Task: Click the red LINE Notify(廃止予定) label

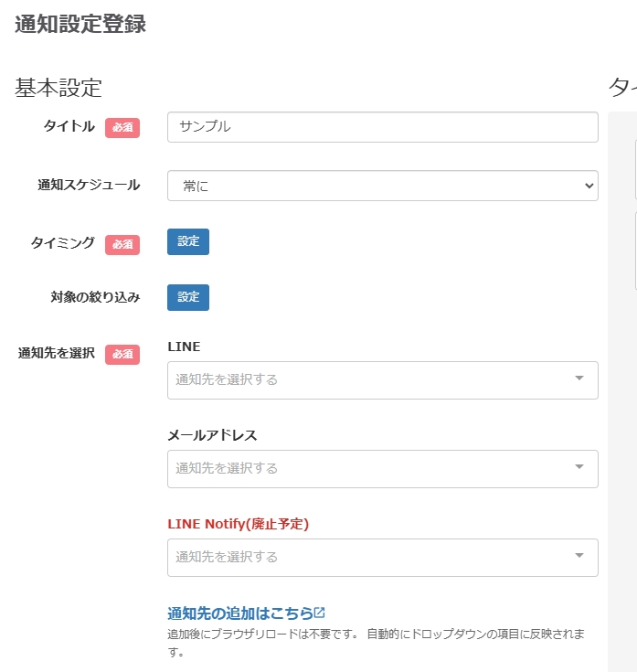Action: pos(239,524)
